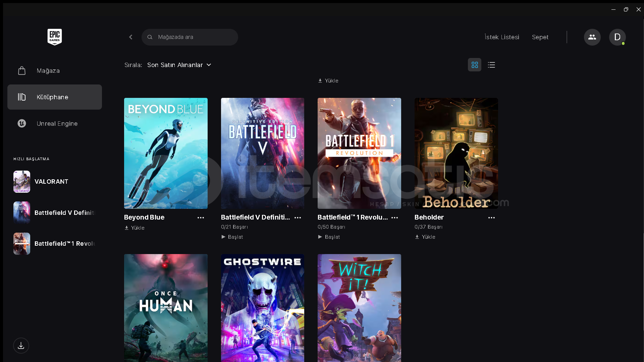
Task: Open the Ghostwire Tokyo cover art
Action: point(263,308)
